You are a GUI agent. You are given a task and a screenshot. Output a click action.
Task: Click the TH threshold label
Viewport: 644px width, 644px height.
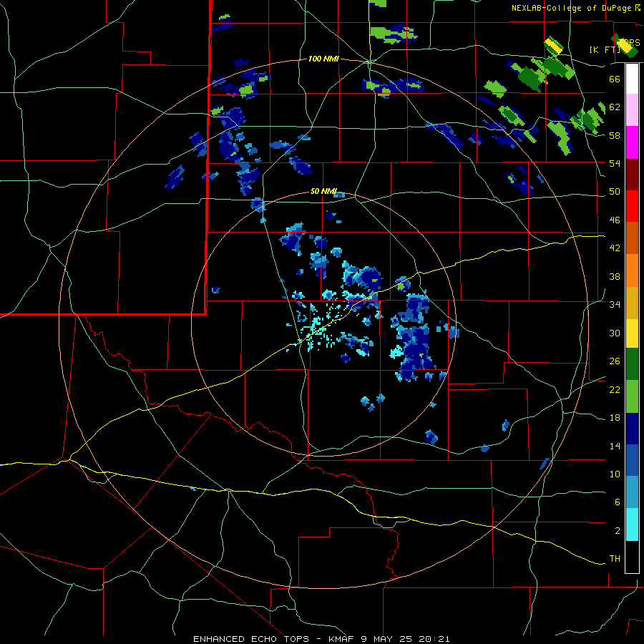(615, 559)
